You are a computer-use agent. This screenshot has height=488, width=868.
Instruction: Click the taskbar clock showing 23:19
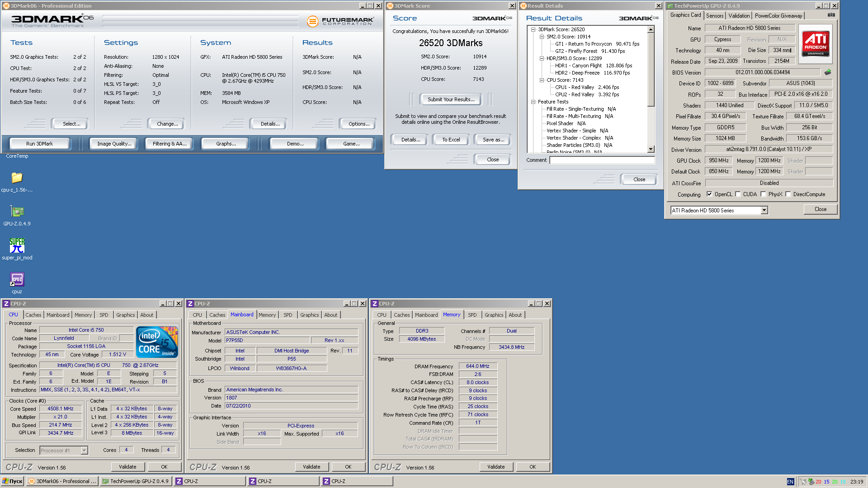coord(857,482)
